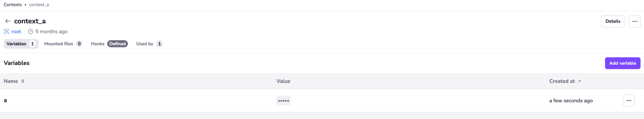644x119 pixels.
Task: Open the row actions menu for variable a
Action: [x=629, y=101]
